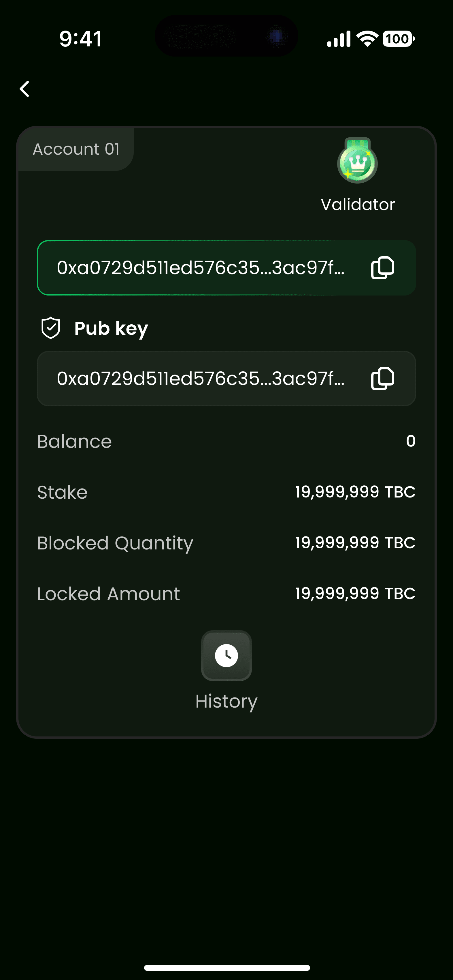Tap the Stake amount 19,999,999 TBC

click(x=355, y=492)
